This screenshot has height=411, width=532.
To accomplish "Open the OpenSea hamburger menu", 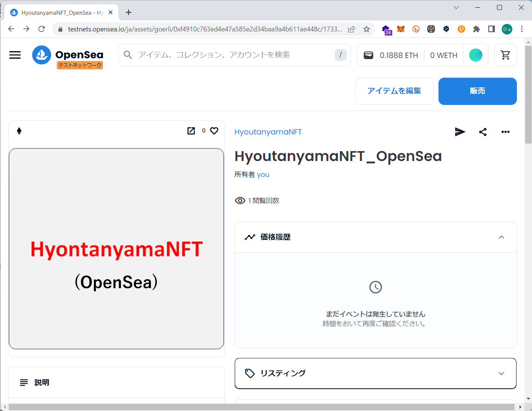I will point(15,55).
